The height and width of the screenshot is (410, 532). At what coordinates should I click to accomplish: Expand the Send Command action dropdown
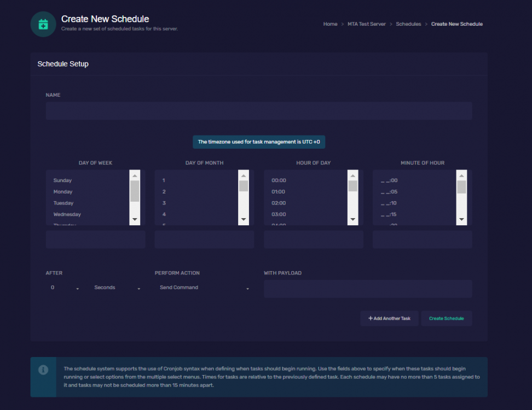tap(204, 288)
